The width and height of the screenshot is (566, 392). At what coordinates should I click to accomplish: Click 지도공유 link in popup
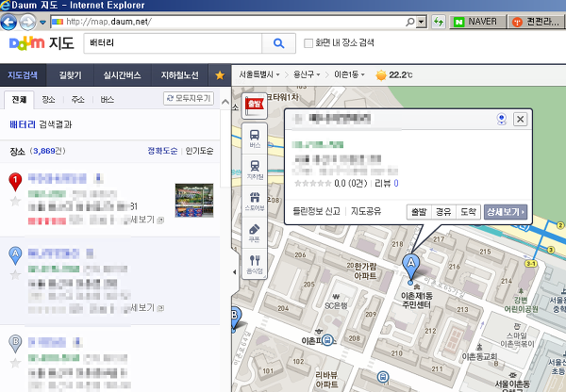click(366, 211)
